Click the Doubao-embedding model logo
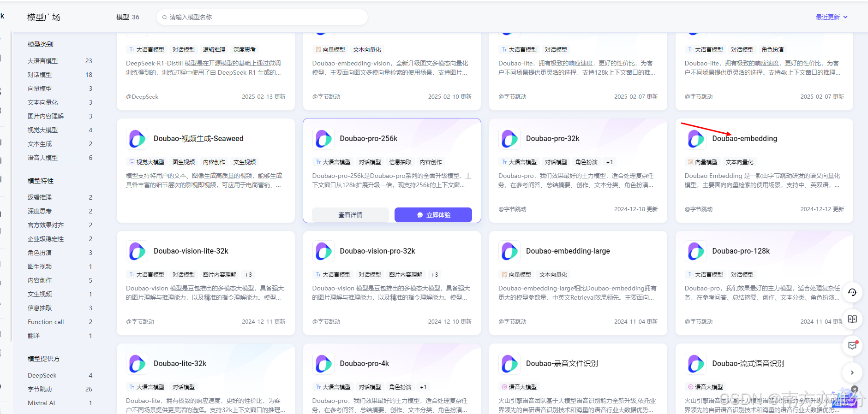868x414 pixels. [x=696, y=139]
